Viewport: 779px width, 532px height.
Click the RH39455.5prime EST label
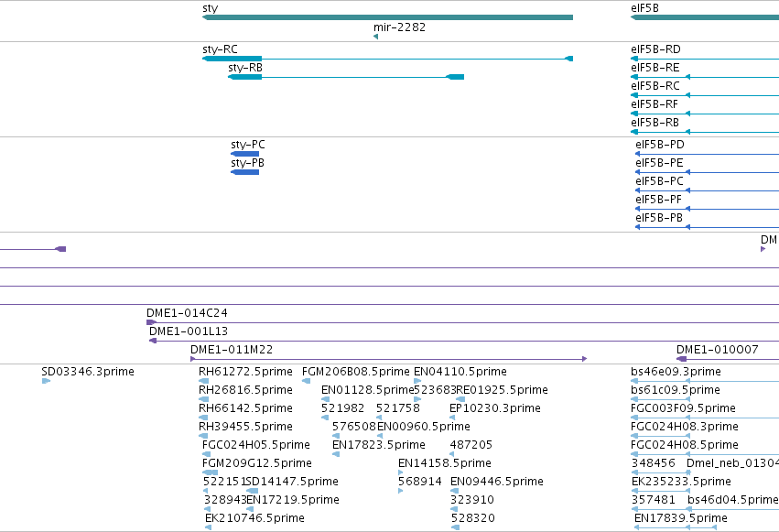click(x=245, y=427)
